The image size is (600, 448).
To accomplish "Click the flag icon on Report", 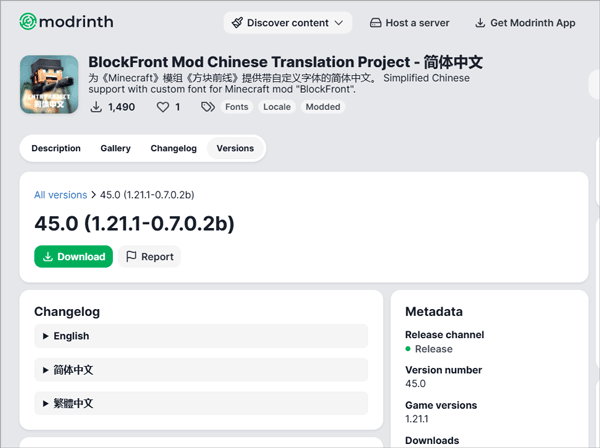I will 131,256.
